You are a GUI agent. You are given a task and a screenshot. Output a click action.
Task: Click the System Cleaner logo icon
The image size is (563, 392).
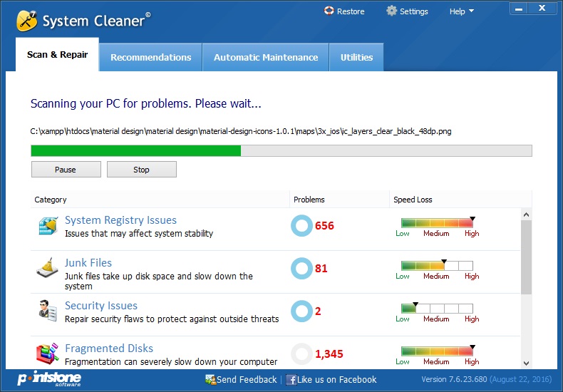(x=26, y=20)
